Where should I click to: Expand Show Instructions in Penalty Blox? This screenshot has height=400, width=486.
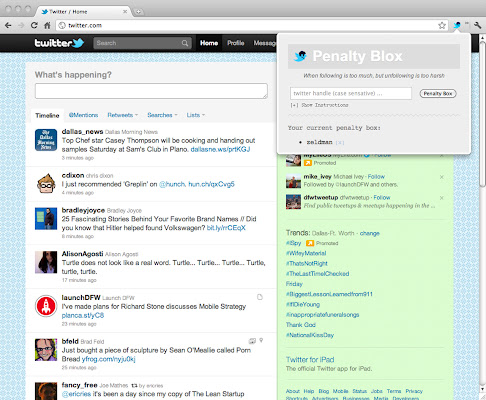tap(319, 105)
